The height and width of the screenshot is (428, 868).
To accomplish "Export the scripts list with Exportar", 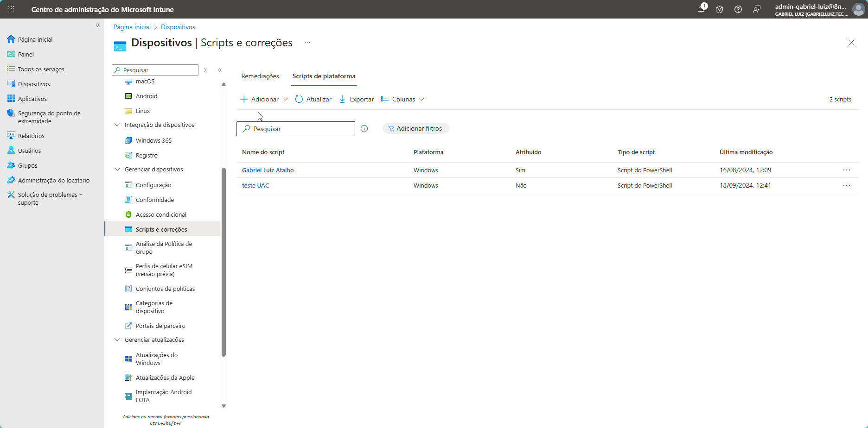I will [x=357, y=99].
